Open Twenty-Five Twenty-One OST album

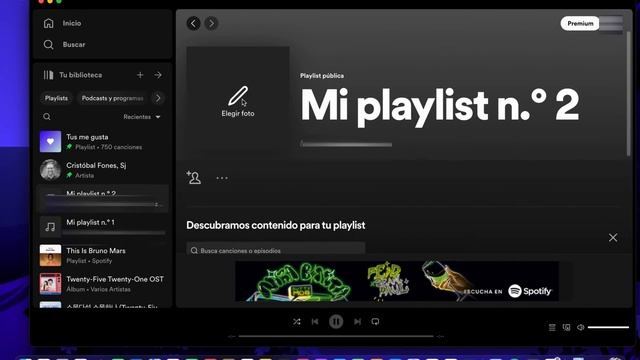click(103, 284)
